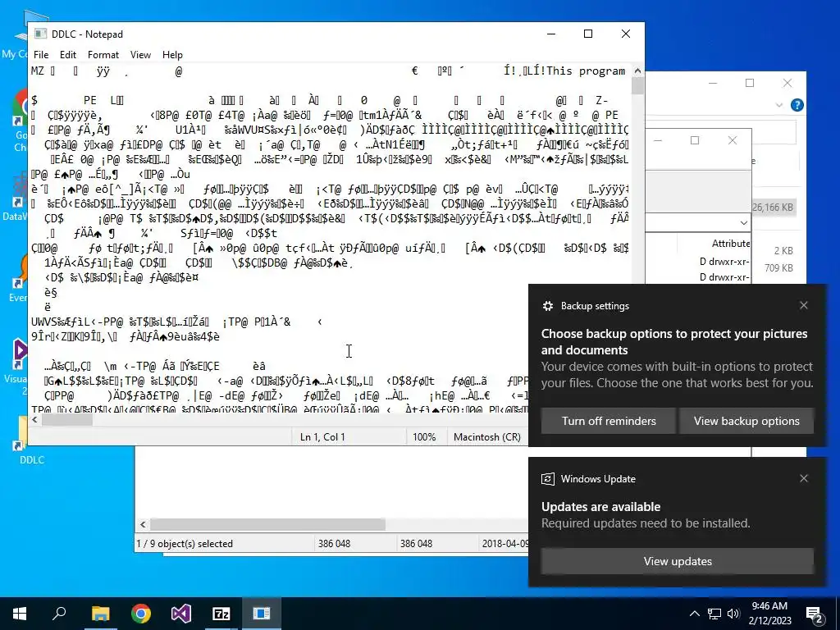Click the network tray icon

coord(714,614)
